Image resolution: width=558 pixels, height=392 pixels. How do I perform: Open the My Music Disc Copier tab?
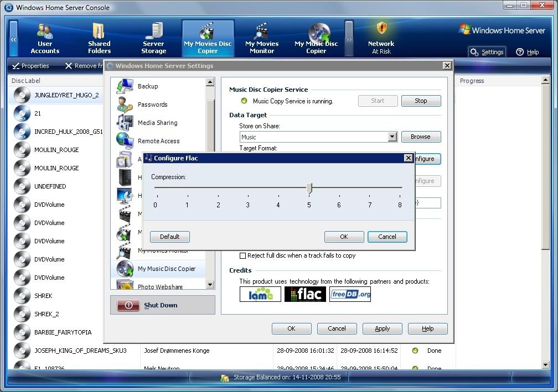tap(316, 38)
